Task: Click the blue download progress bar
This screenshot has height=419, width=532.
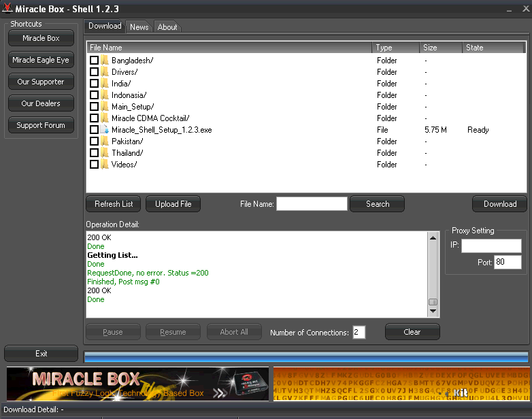Action: tap(306, 357)
